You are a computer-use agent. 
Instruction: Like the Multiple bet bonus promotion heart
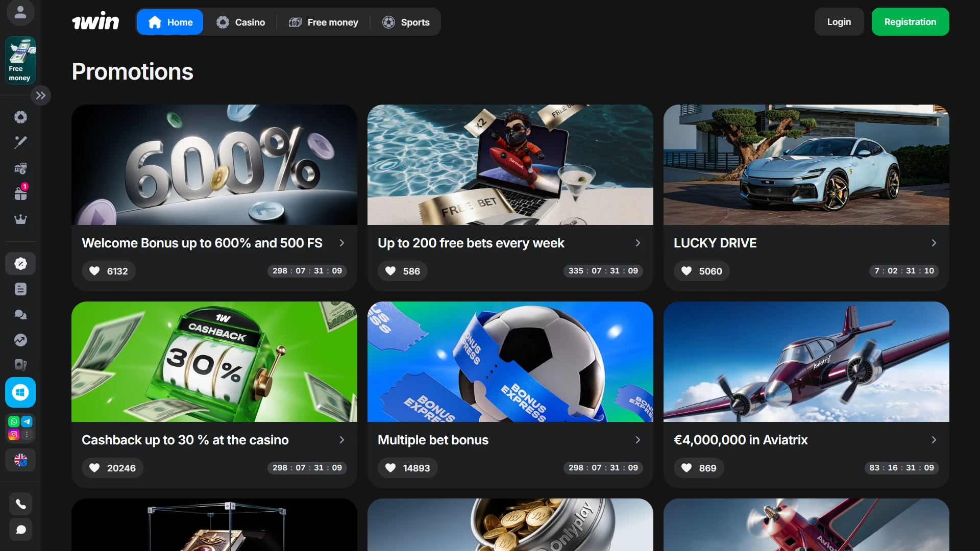click(390, 468)
